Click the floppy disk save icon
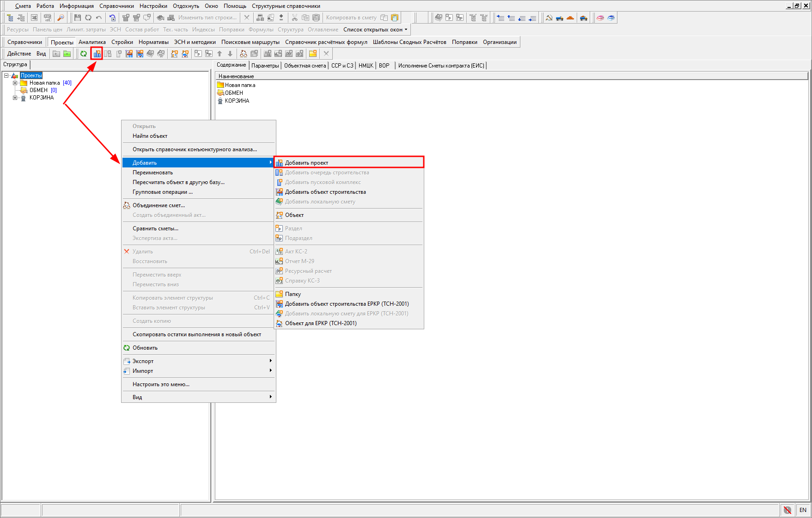This screenshot has height=518, width=812. [77, 18]
